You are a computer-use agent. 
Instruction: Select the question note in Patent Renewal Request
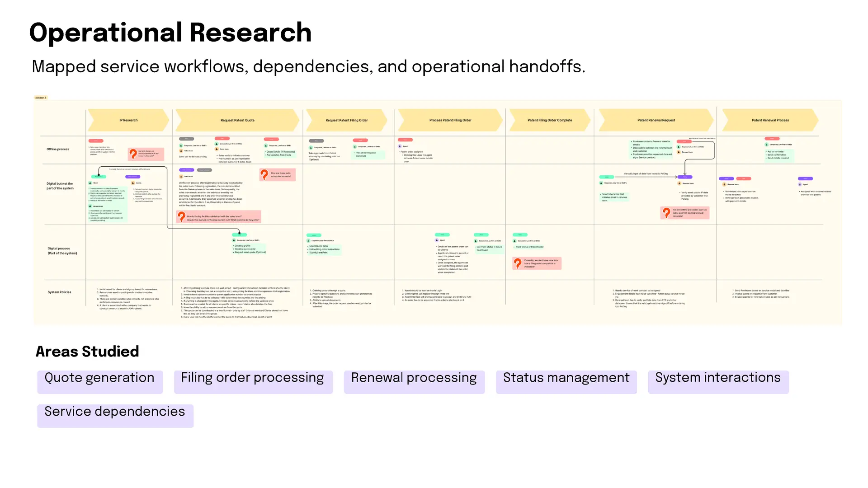coord(685,213)
